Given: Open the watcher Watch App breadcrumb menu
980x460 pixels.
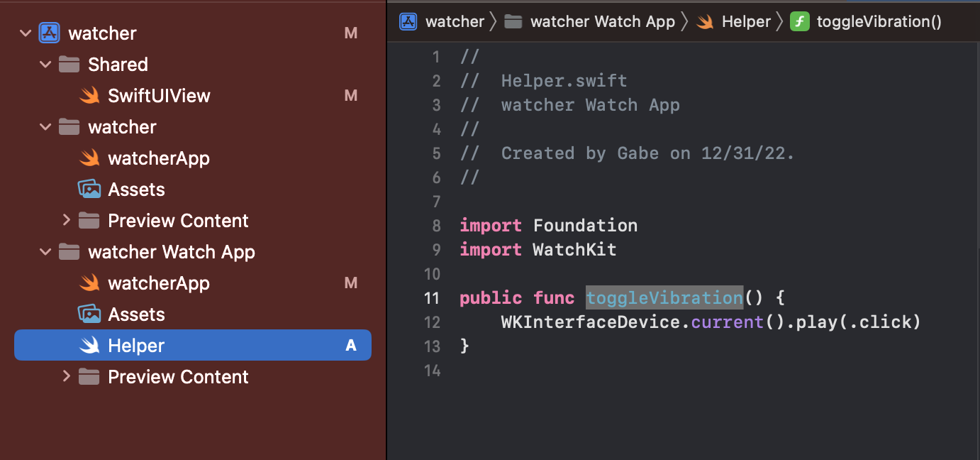Looking at the screenshot, I should coord(602,21).
